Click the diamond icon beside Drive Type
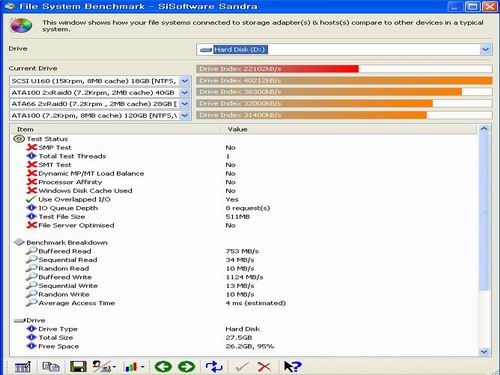This screenshot has width=500, height=375. pos(31,329)
